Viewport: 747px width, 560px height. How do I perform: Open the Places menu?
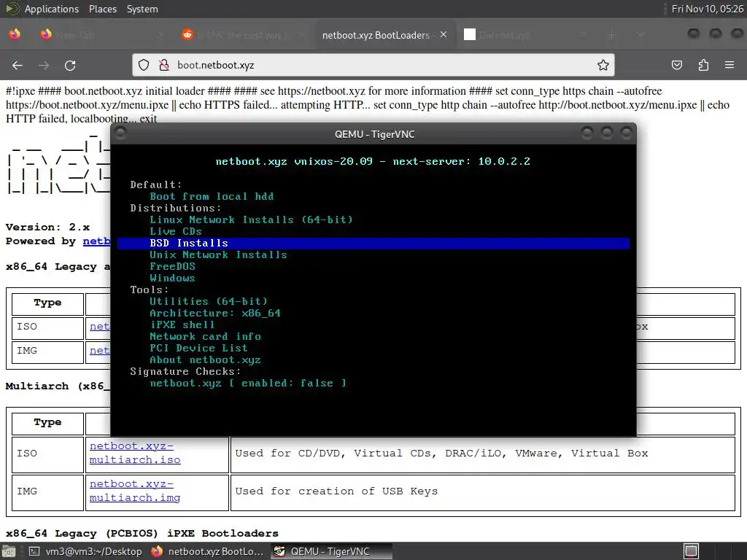point(102,9)
